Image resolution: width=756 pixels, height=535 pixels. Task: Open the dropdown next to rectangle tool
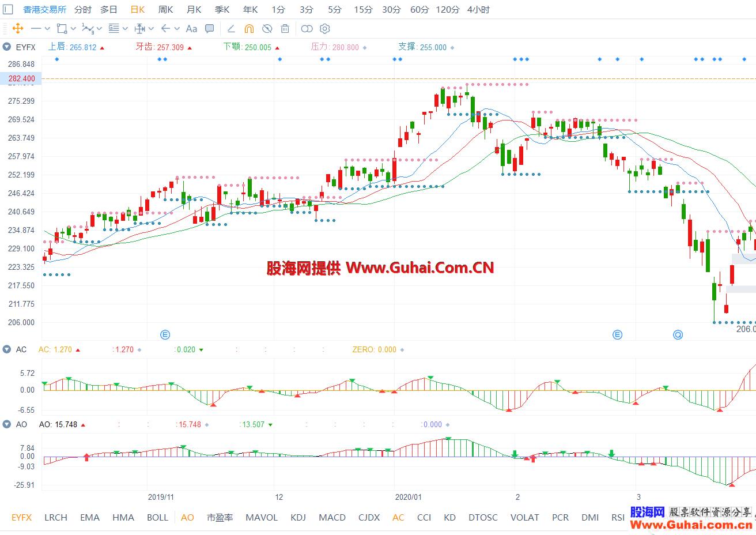[x=73, y=28]
